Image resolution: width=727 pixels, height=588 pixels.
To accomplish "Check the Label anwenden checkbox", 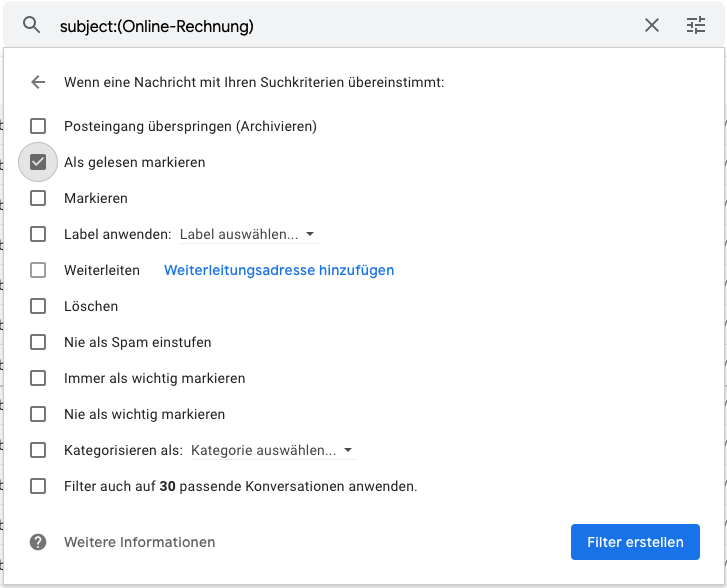I will tap(38, 234).
